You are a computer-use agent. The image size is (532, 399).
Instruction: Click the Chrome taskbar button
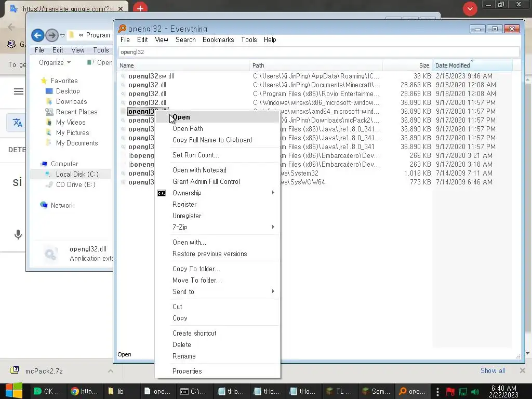(84, 391)
